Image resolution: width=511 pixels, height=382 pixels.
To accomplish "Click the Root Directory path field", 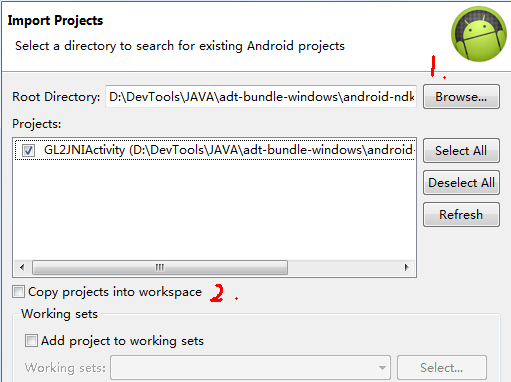I will point(261,97).
